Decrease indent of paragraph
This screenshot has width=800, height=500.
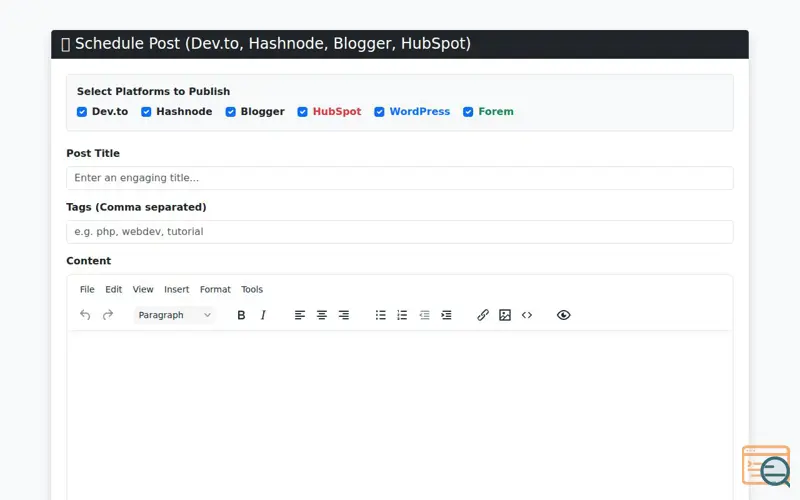tap(424, 315)
